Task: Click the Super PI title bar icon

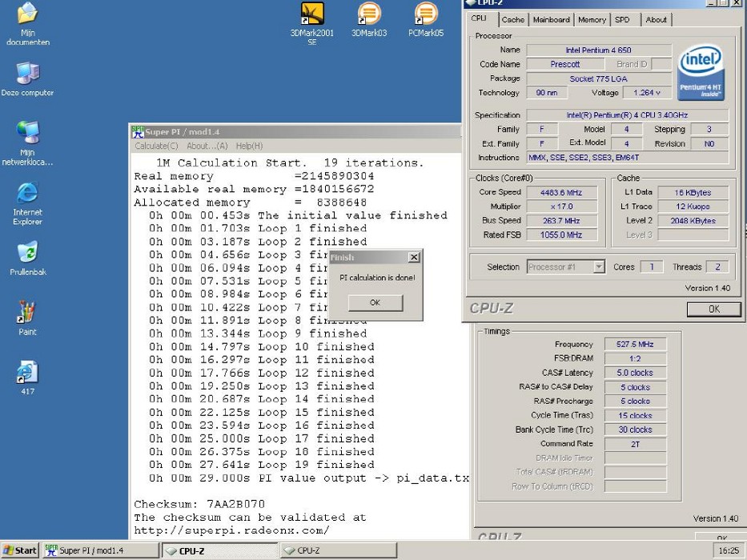Action: tap(138, 132)
